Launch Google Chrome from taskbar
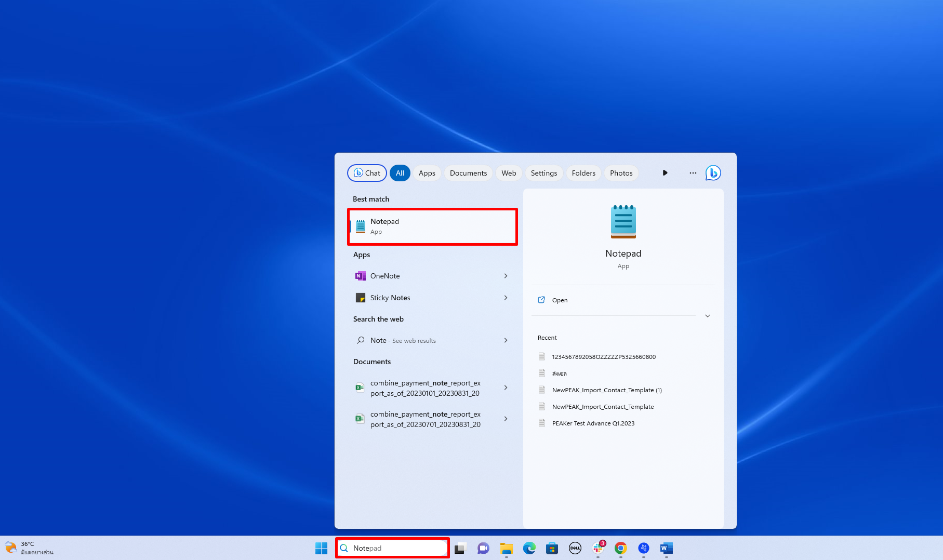This screenshot has height=560, width=943. (x=620, y=548)
